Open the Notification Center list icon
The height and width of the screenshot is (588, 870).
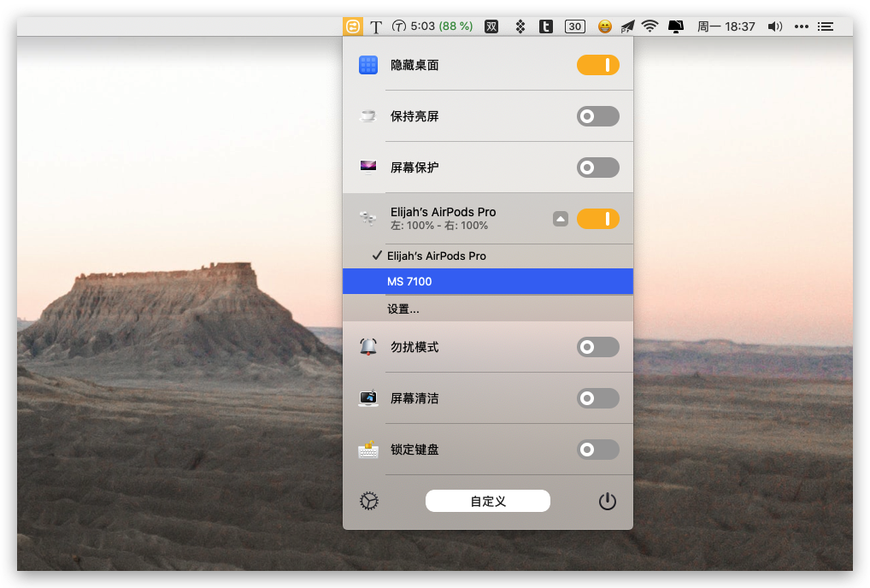pos(826,26)
